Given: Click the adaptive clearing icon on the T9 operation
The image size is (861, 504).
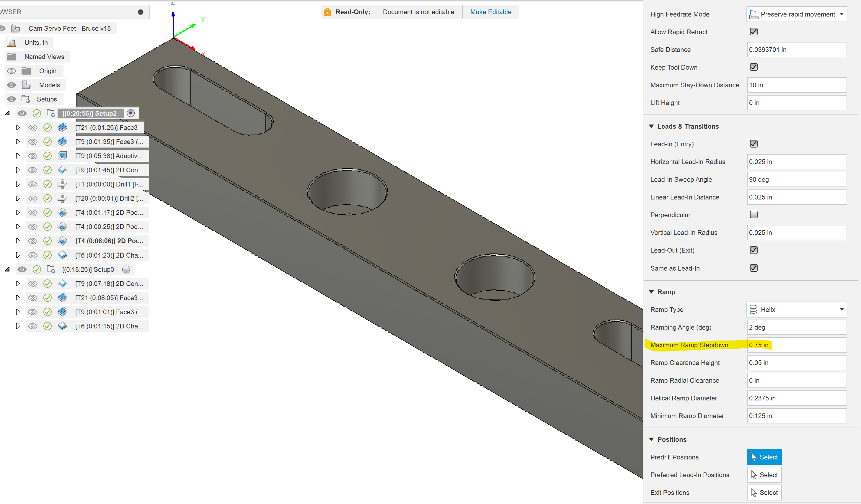Looking at the screenshot, I should tap(63, 156).
